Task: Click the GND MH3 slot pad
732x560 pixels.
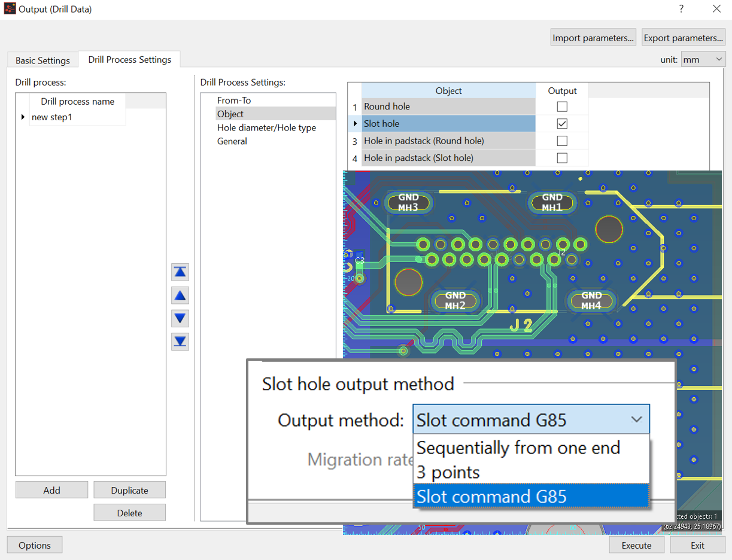Action: pyautogui.click(x=408, y=202)
